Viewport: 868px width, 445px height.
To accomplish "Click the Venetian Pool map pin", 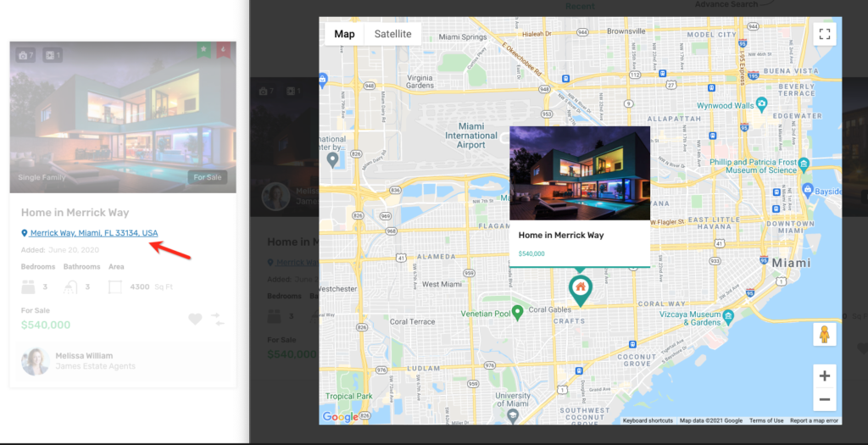I will point(517,312).
